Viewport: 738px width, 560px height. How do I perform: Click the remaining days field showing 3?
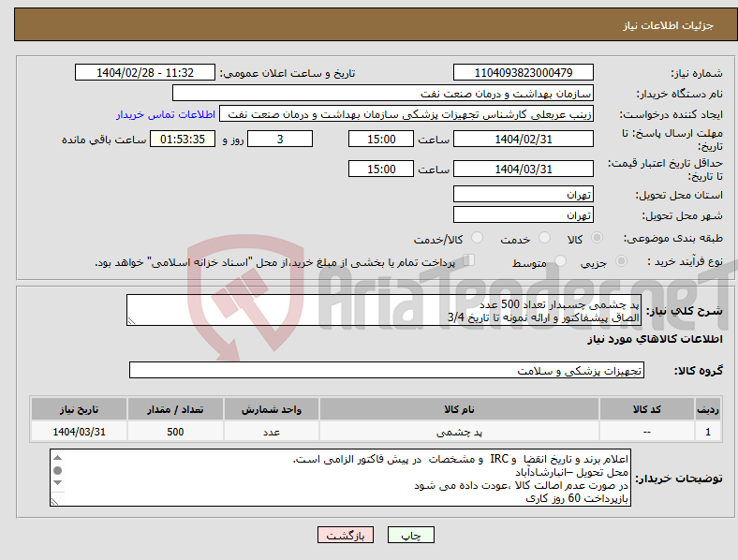pyautogui.click(x=280, y=139)
